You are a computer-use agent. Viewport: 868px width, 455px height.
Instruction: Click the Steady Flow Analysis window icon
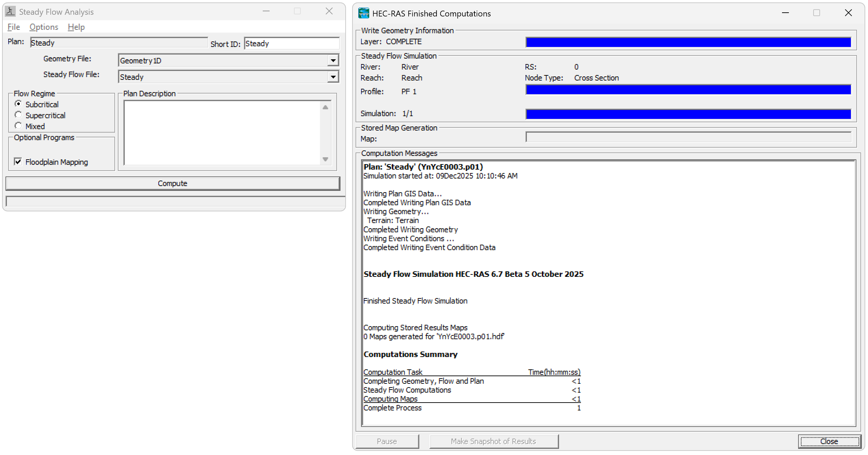pyautogui.click(x=11, y=11)
